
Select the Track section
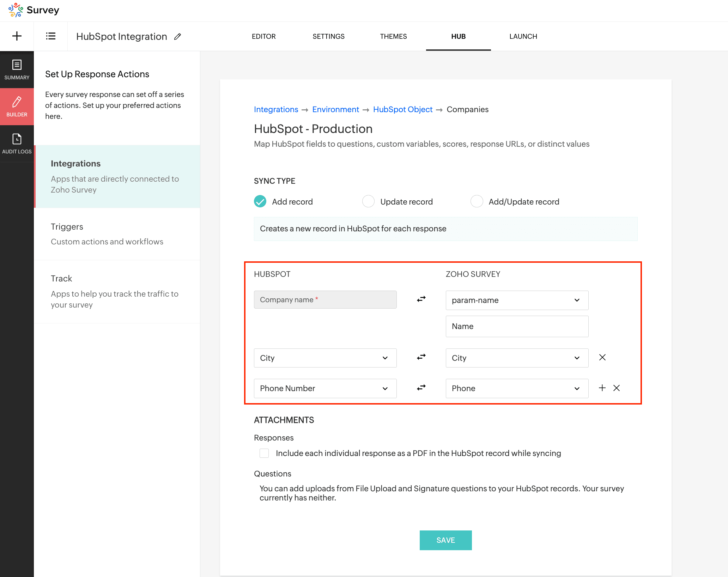tap(117, 291)
